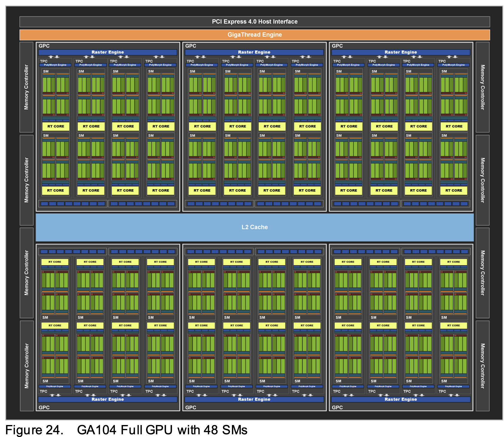Click the Figure 24 GA104 caption text
The width and height of the screenshot is (504, 437).
click(x=126, y=430)
